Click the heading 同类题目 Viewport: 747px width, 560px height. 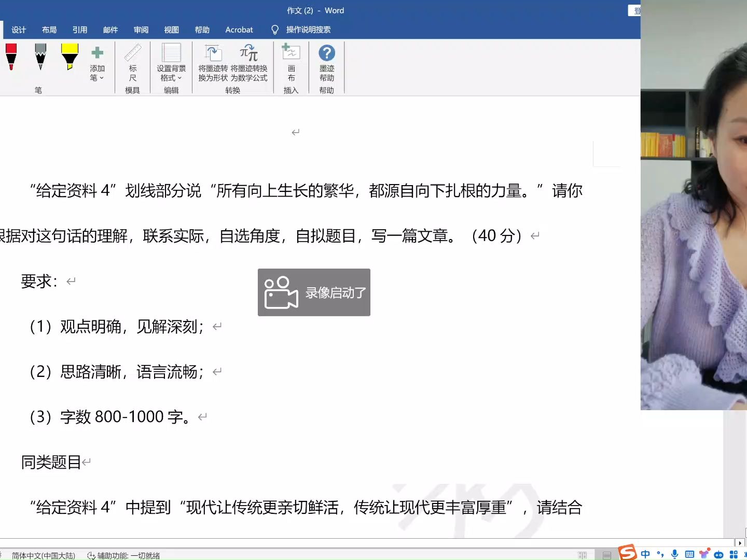click(x=51, y=462)
